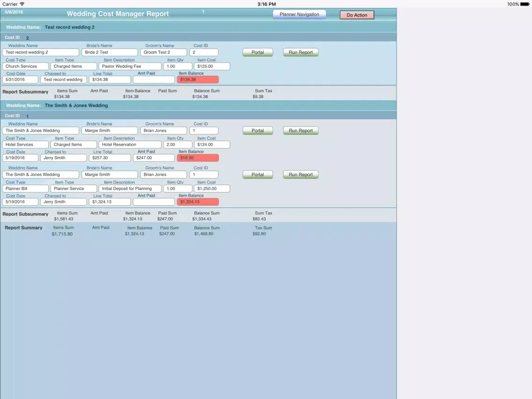Select the 2.00 item quantity field
The width and height of the screenshot is (532, 399).
[x=177, y=145]
